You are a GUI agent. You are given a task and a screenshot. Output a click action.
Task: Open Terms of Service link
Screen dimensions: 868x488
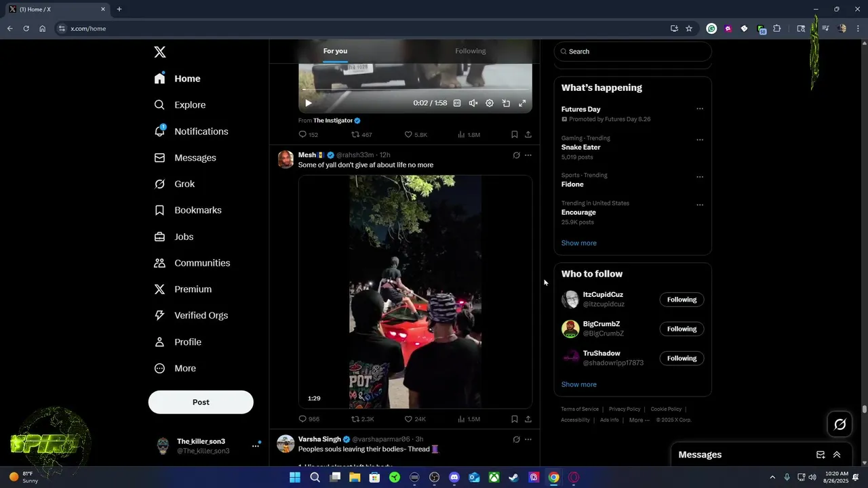click(x=580, y=409)
